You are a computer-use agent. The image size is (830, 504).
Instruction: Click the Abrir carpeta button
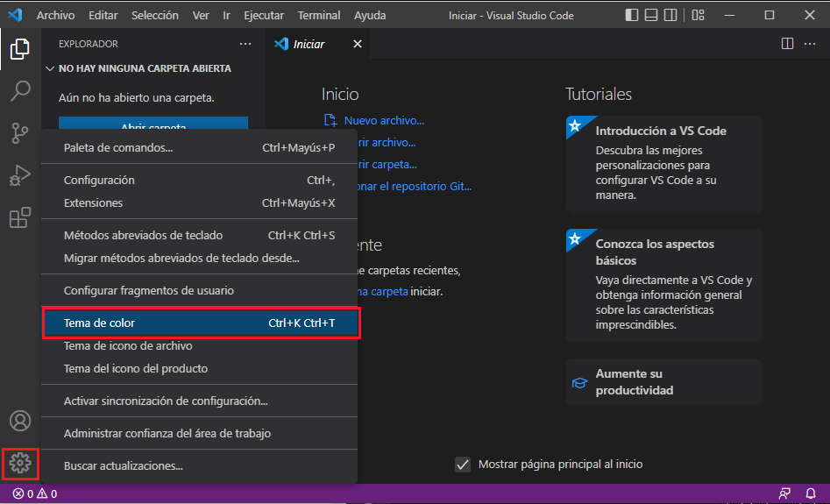click(153, 123)
